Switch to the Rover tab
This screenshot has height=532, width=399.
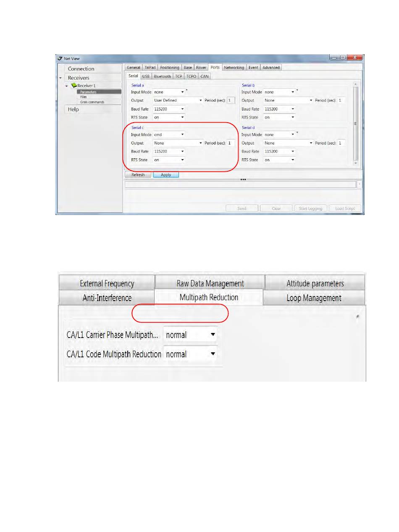[201, 68]
